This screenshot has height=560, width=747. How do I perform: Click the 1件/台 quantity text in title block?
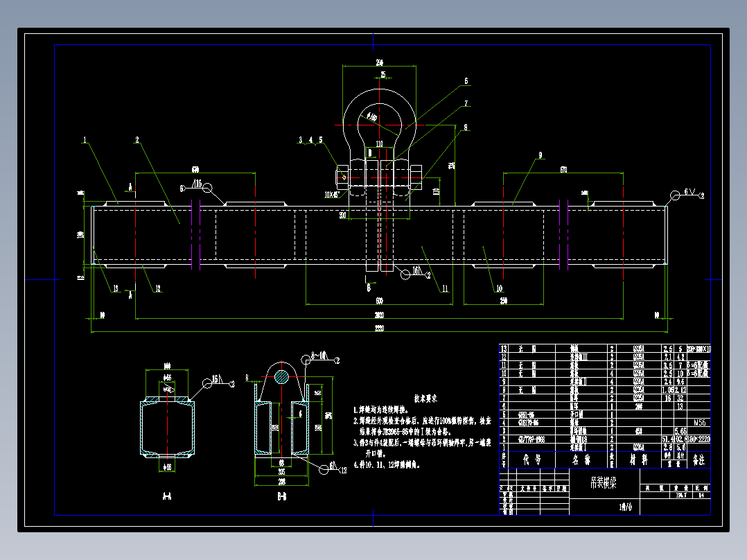[626, 507]
